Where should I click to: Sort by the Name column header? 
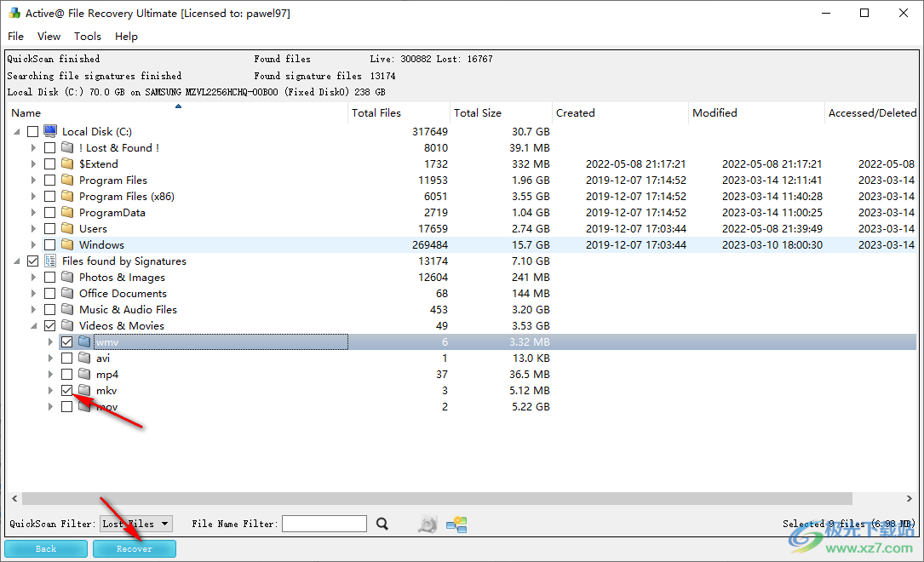tap(177, 112)
